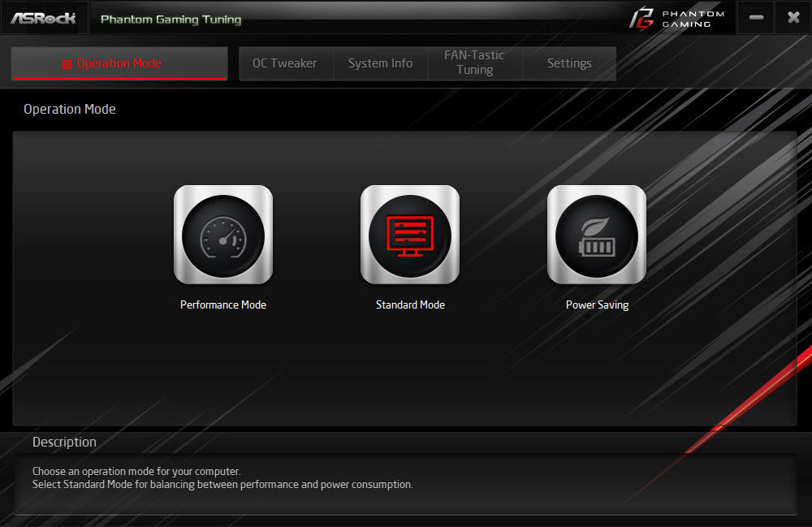Open the OC Tweaker tab
This screenshot has width=812, height=527.
(x=284, y=63)
